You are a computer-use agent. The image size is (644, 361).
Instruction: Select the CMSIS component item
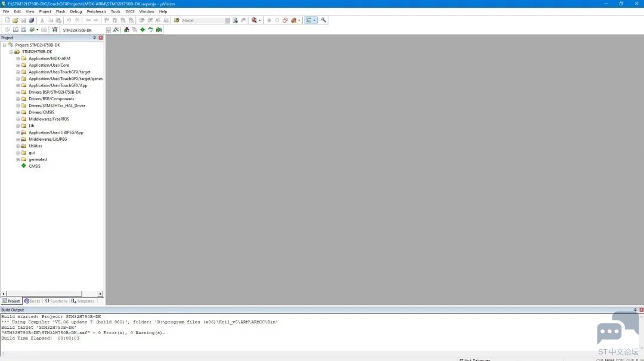click(35, 166)
